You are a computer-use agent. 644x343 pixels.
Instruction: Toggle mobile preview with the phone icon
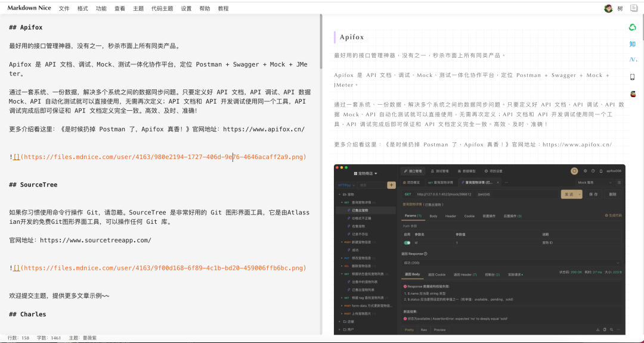(632, 76)
